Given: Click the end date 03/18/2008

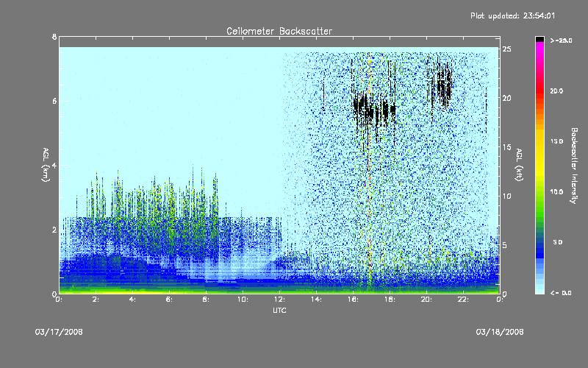Looking at the screenshot, I should pos(500,332).
